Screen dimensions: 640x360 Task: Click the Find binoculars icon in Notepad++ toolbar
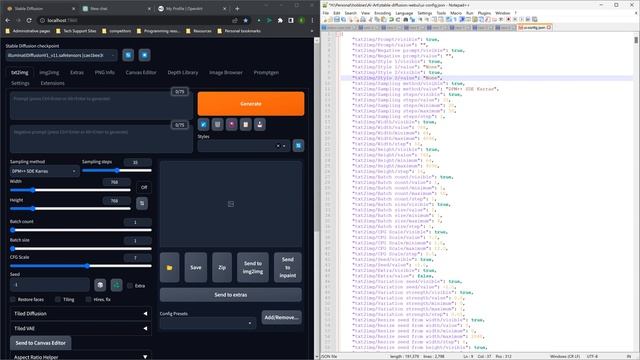click(x=406, y=19)
